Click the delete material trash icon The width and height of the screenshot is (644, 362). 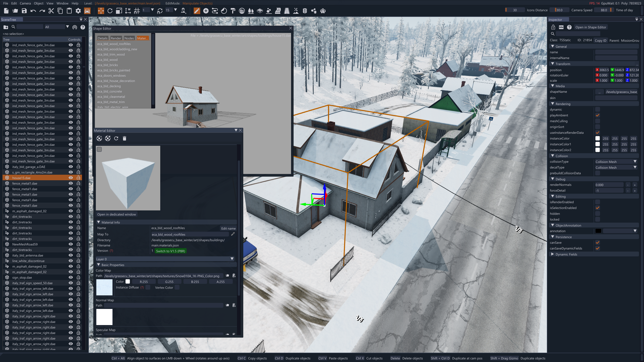pos(124,138)
